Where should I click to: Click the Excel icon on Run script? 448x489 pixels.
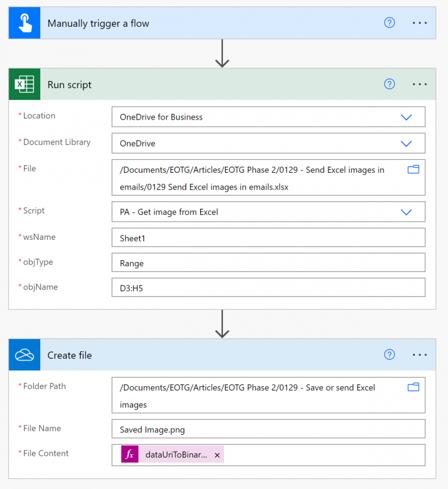pyautogui.click(x=24, y=85)
